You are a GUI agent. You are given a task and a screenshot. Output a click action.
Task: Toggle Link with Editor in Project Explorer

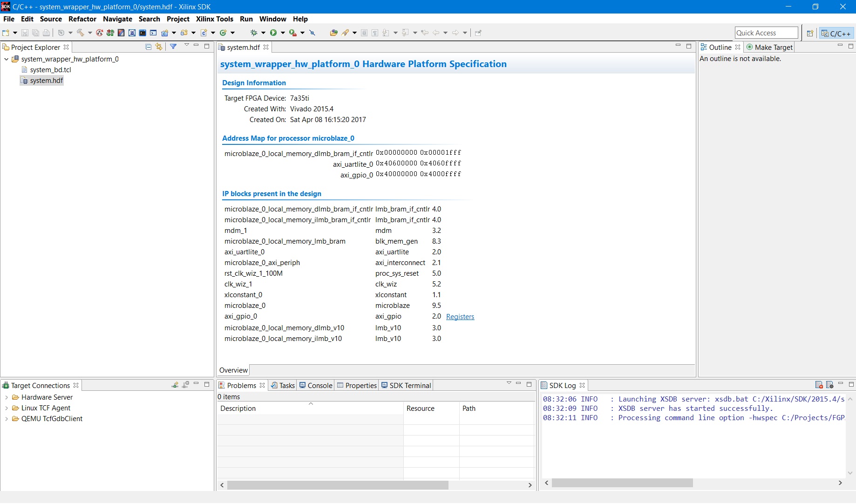[x=159, y=47]
